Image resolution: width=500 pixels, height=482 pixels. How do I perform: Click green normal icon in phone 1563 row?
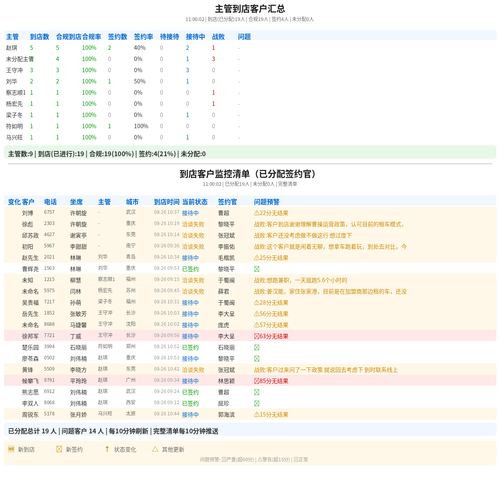(257, 269)
